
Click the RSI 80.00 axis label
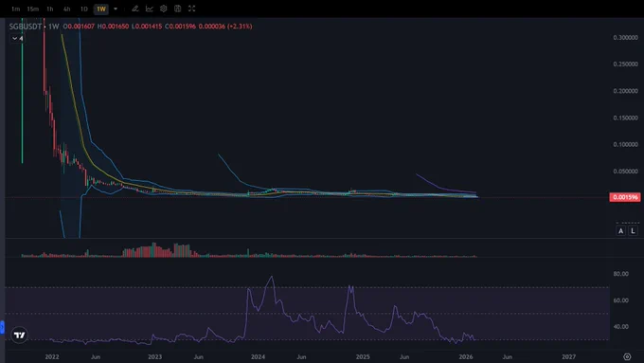pos(620,274)
